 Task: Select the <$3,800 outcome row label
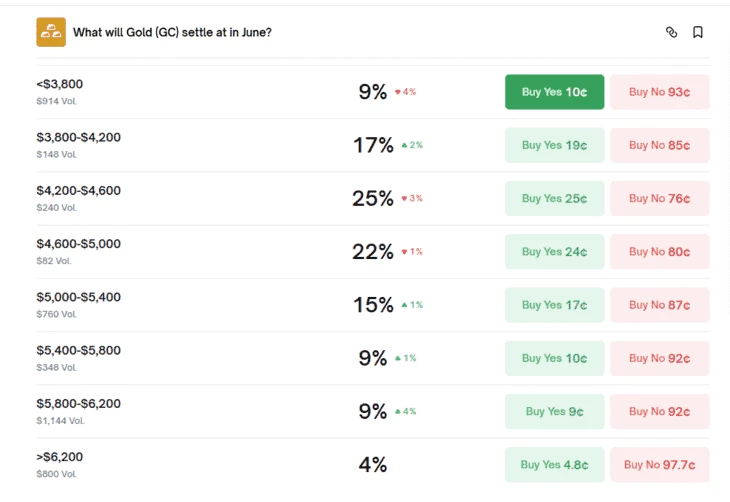[x=60, y=84]
